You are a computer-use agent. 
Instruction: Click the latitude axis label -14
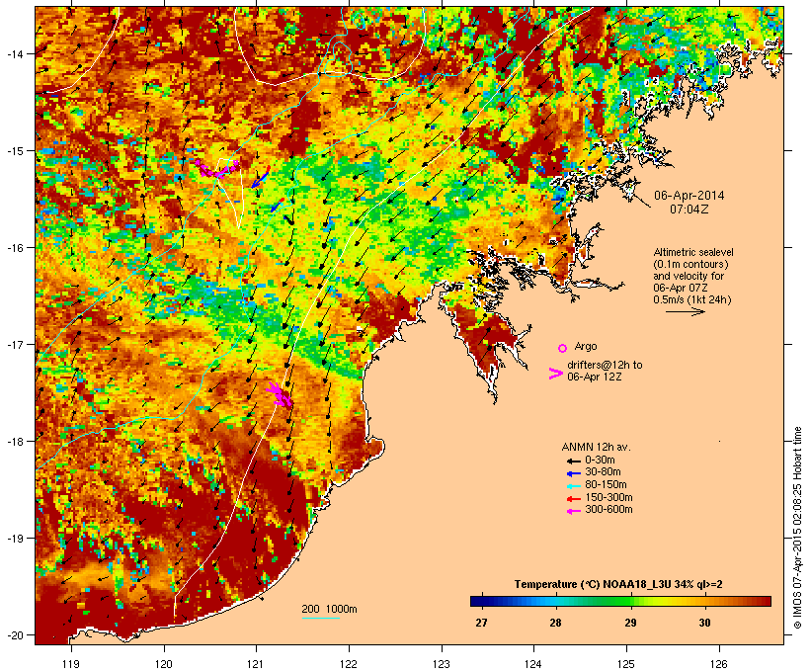click(x=14, y=53)
